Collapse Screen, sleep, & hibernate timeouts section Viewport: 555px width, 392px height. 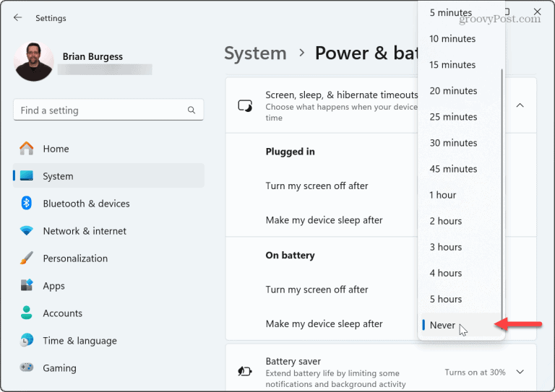[520, 105]
